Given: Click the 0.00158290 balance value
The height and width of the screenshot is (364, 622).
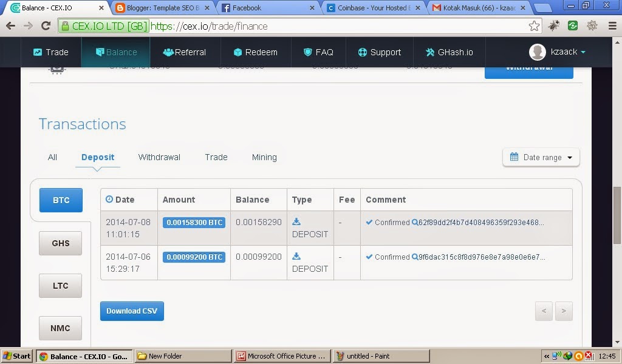Looking at the screenshot, I should coord(259,222).
